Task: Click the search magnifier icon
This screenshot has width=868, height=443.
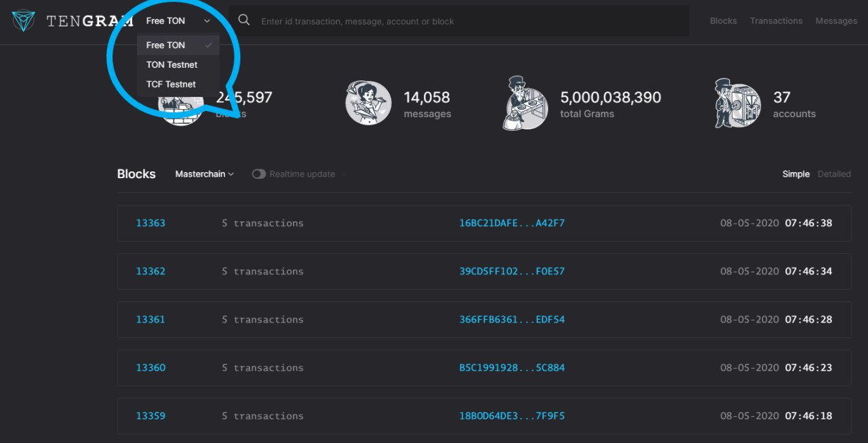Action: 244,21
